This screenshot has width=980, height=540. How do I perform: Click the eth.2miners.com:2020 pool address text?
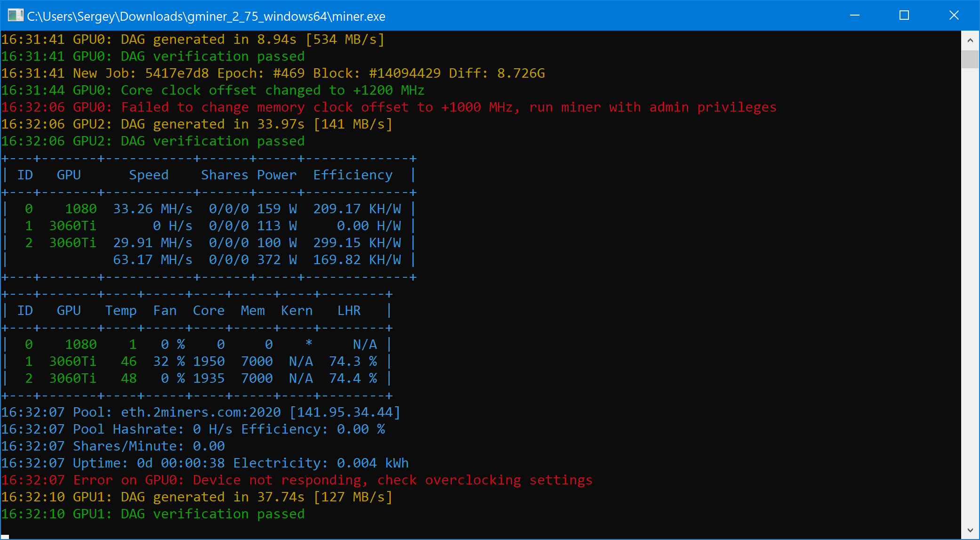click(201, 412)
